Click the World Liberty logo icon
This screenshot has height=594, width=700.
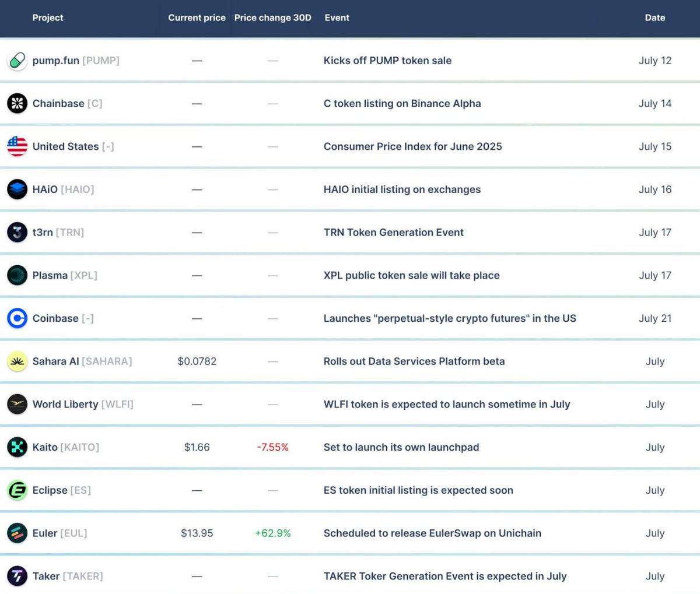click(x=17, y=404)
